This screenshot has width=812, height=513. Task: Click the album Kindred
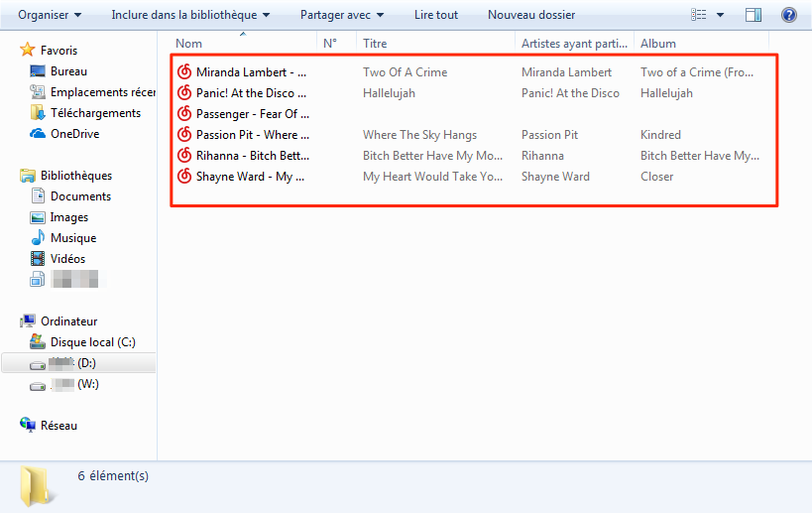coord(660,135)
